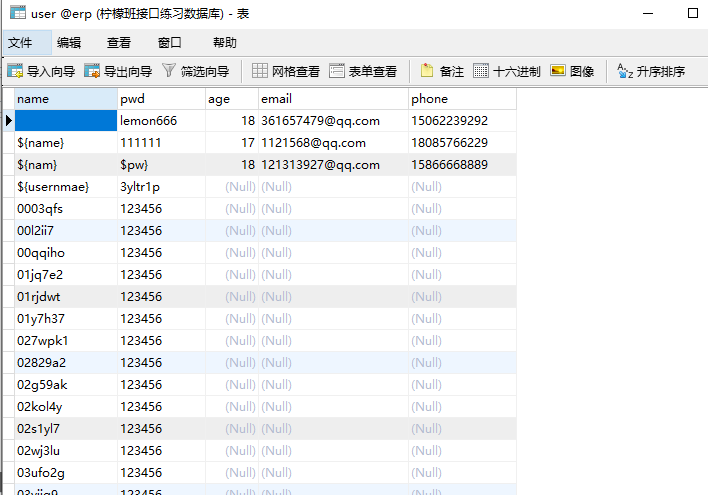Click the 图像 label in toolbar
The height and width of the screenshot is (495, 708).
tap(582, 71)
